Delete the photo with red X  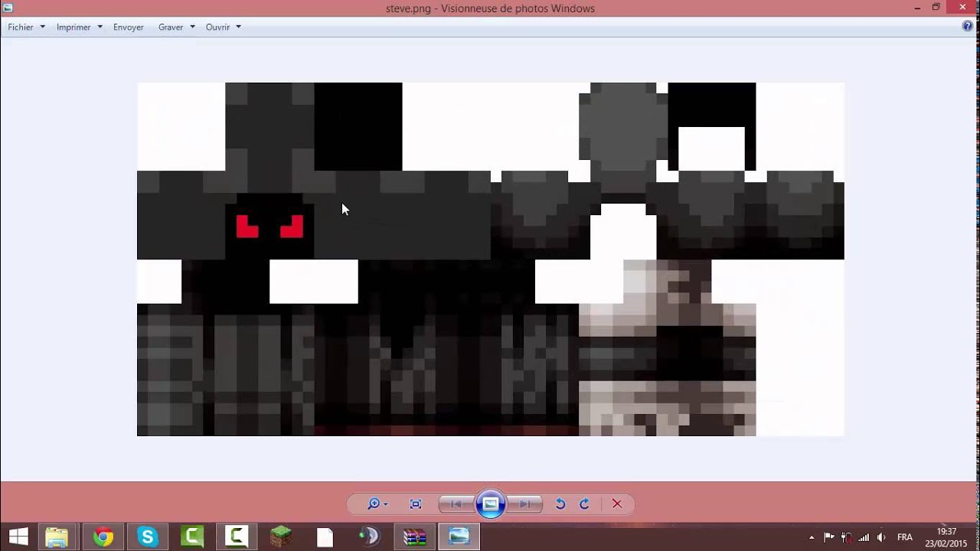pos(617,504)
